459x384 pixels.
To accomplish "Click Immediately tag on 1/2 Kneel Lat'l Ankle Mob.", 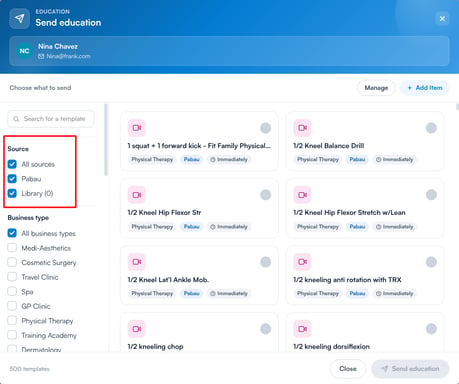I will 229,294.
